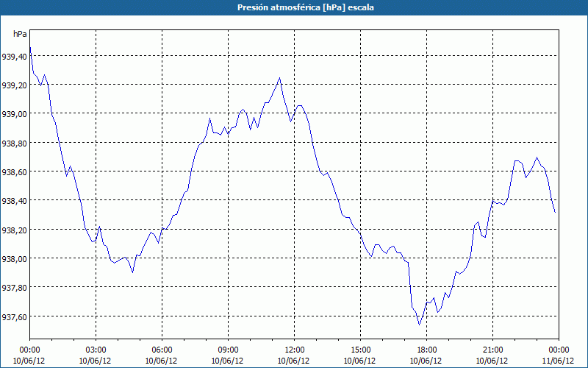Click the chart title 'Presión atmosférica [hPa] escala'
588x368 pixels.
(x=306, y=7)
